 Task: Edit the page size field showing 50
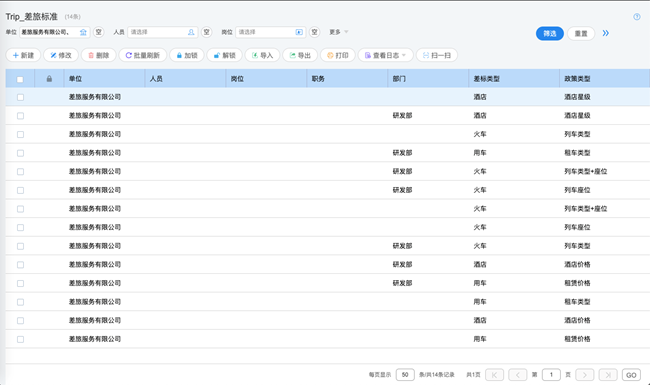click(405, 375)
